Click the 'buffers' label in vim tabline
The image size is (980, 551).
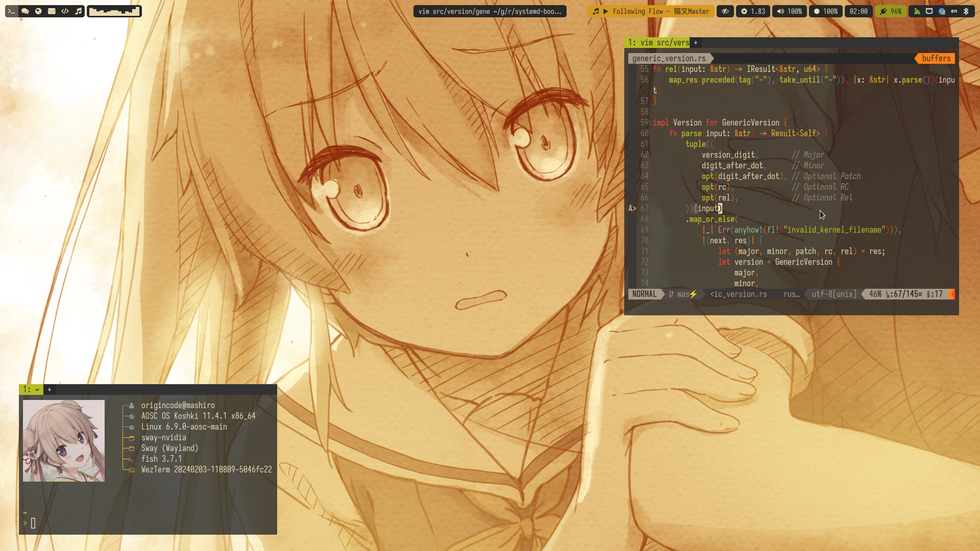936,59
